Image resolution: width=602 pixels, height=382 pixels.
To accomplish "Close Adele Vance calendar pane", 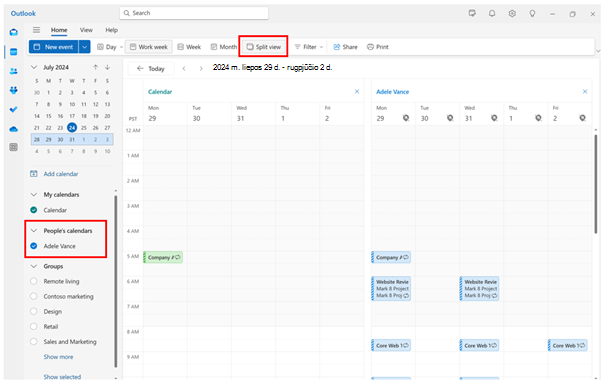I will click(x=585, y=92).
